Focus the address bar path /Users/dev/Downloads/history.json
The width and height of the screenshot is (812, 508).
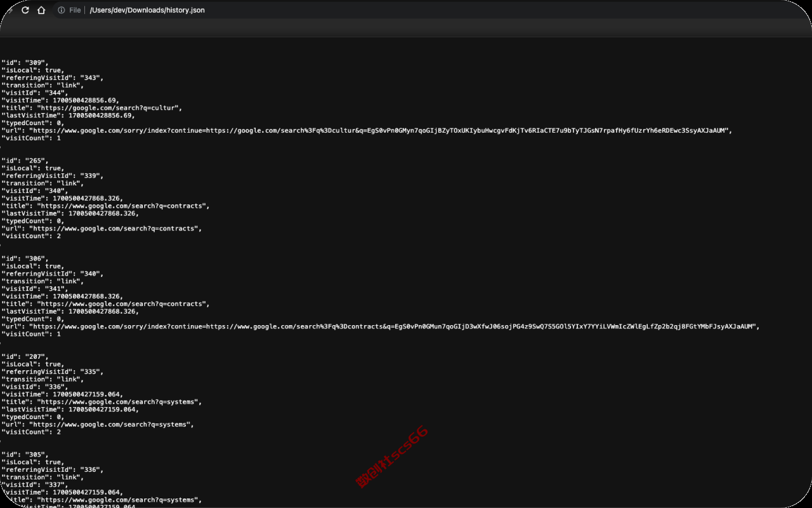point(147,10)
